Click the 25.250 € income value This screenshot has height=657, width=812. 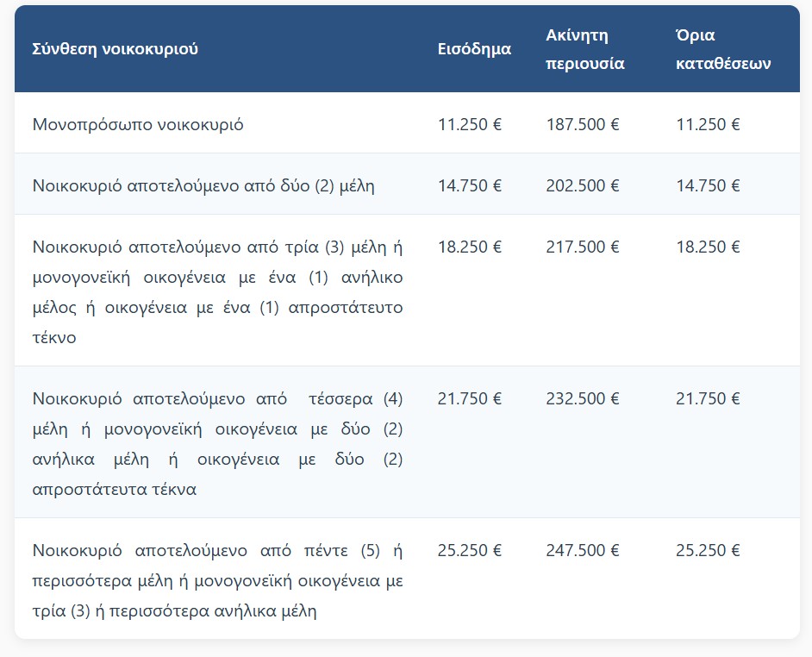tap(470, 550)
